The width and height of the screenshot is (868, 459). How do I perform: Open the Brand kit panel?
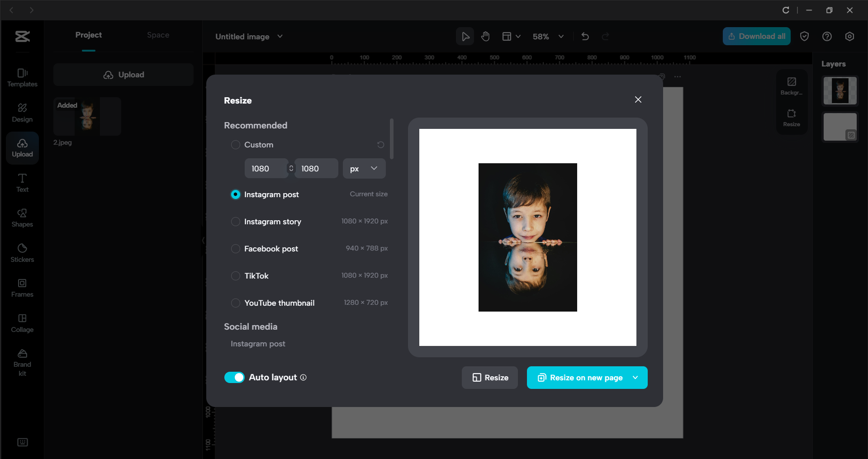point(22,360)
